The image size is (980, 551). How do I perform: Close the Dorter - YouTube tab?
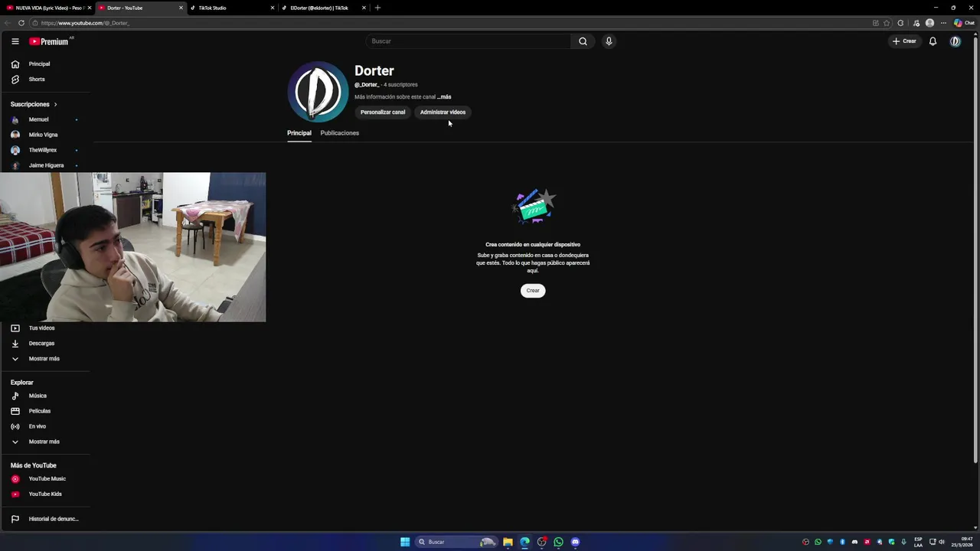(x=181, y=8)
